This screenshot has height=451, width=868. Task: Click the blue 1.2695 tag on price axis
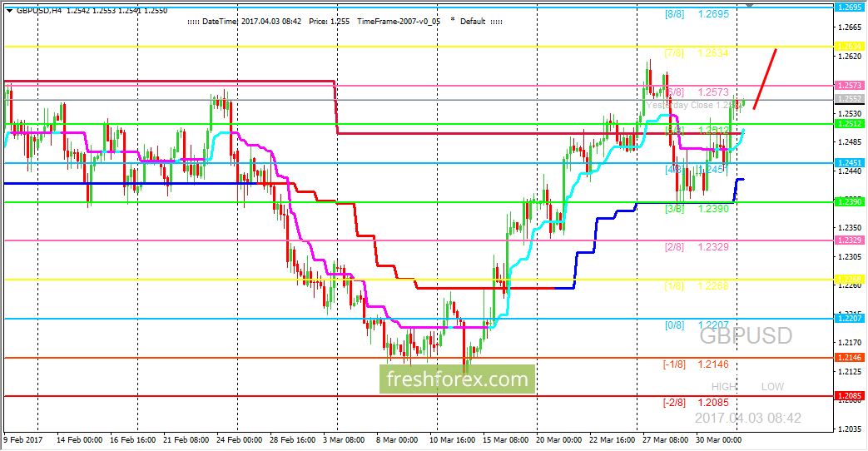tap(850, 7)
